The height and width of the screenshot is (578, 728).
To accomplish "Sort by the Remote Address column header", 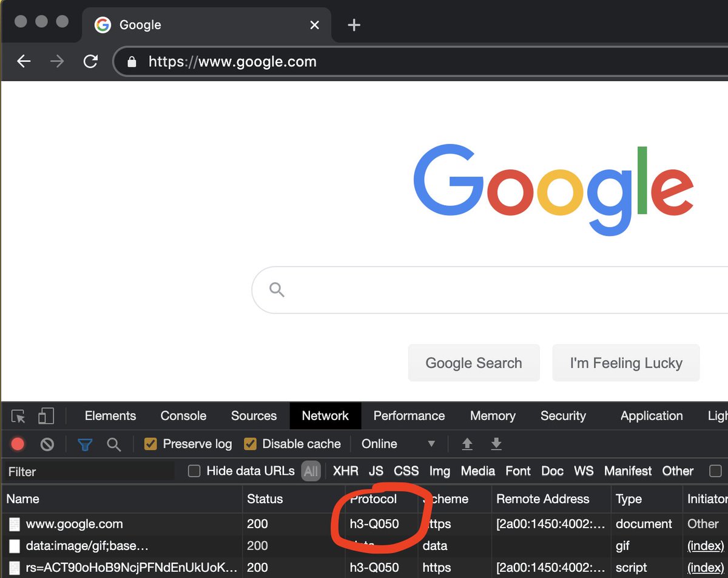I will 551,499.
